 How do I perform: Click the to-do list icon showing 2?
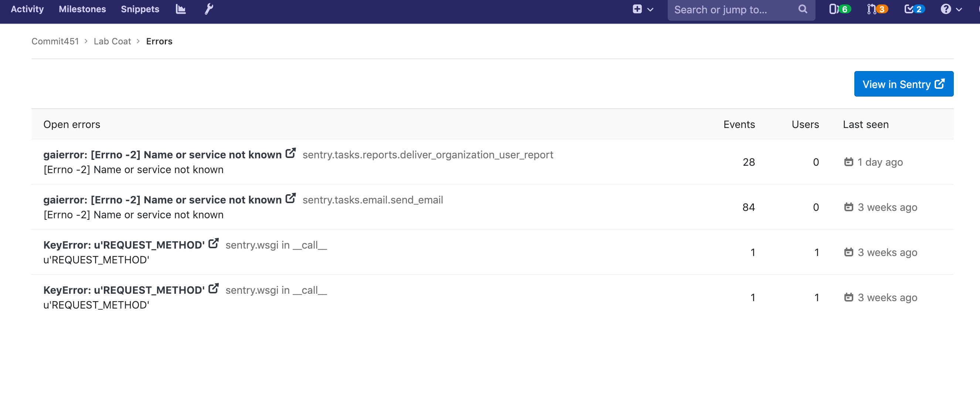(914, 9)
